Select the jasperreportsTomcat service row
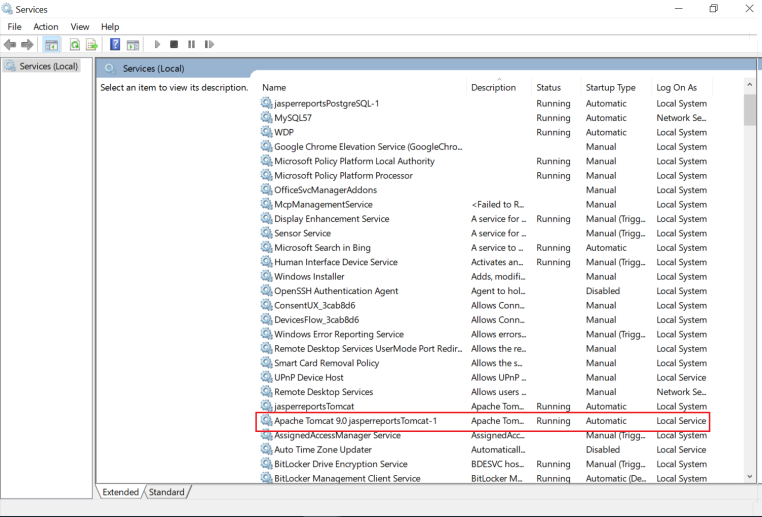Image resolution: width=762 pixels, height=517 pixels. [x=483, y=406]
